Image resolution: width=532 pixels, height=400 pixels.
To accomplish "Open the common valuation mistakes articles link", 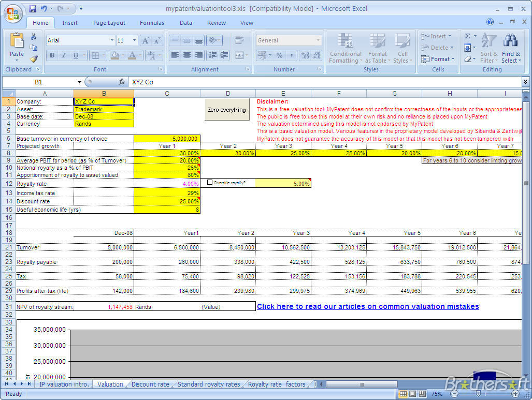I will 368,306.
